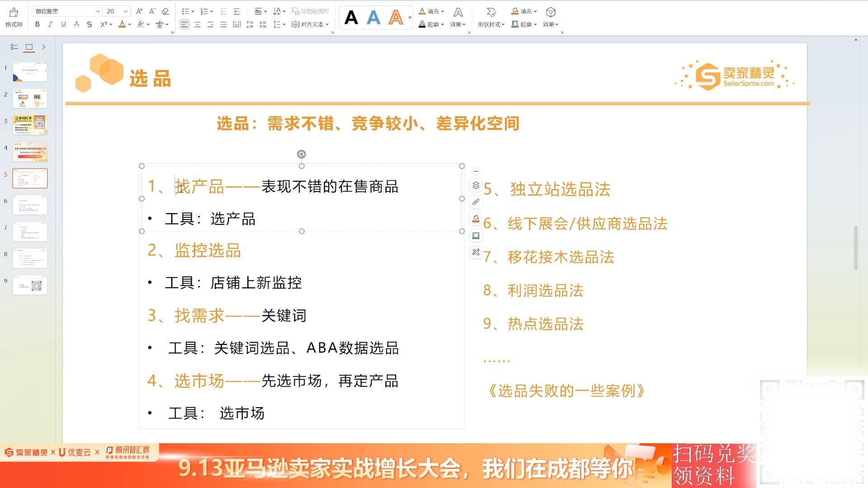Viewport: 868px width, 488px height.
Task: Align text to the left
Action: click(x=184, y=24)
